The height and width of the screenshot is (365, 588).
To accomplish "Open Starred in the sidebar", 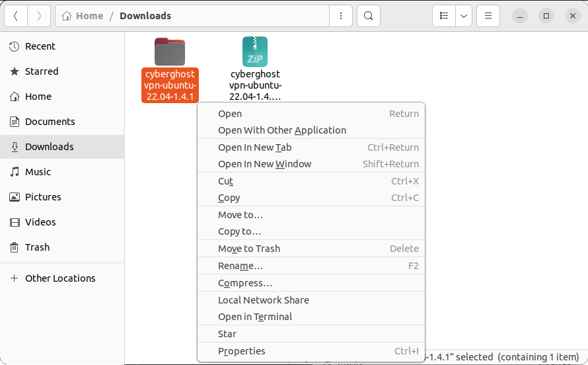I will (x=62, y=71).
